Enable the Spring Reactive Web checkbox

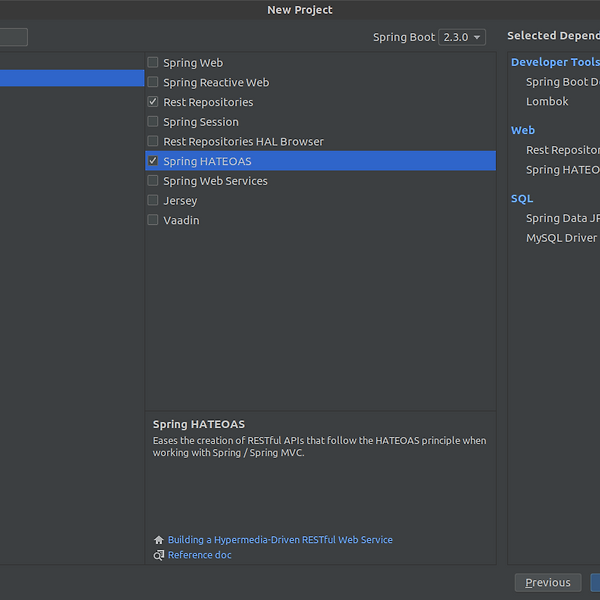153,82
